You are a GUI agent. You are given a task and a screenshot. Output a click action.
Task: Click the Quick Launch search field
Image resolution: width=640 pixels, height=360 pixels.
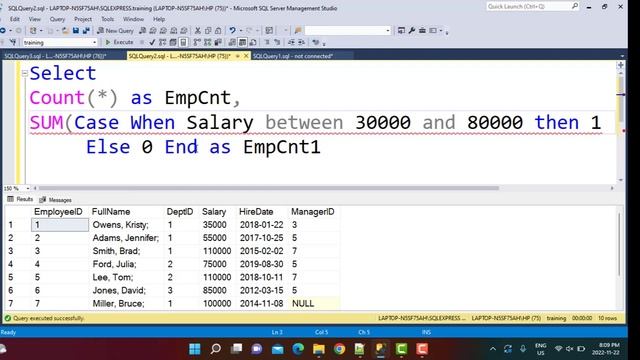[x=533, y=6]
